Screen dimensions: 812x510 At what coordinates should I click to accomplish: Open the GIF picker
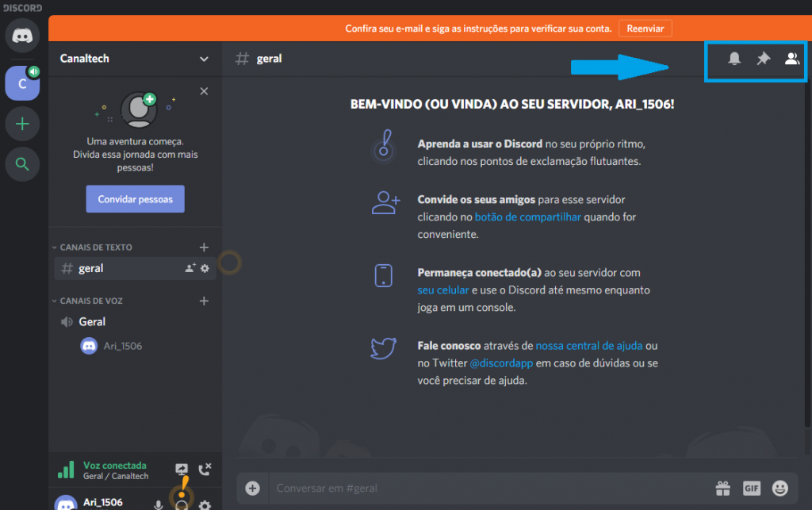point(752,488)
